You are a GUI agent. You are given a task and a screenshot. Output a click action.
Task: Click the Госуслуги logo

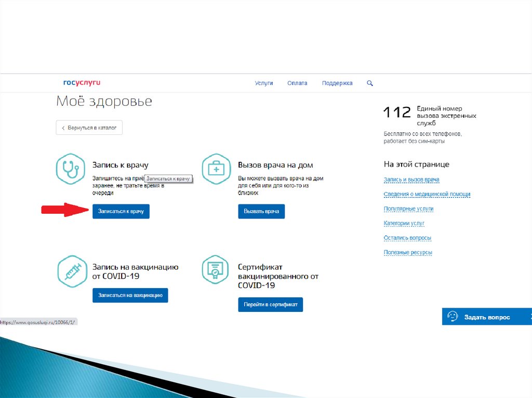[x=82, y=83]
